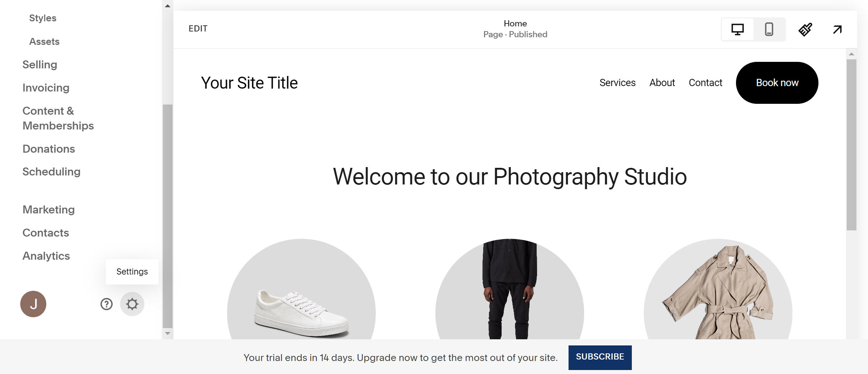Viewport: 868px width, 374px height.
Task: Open the Settings gear icon
Action: coord(132,304)
